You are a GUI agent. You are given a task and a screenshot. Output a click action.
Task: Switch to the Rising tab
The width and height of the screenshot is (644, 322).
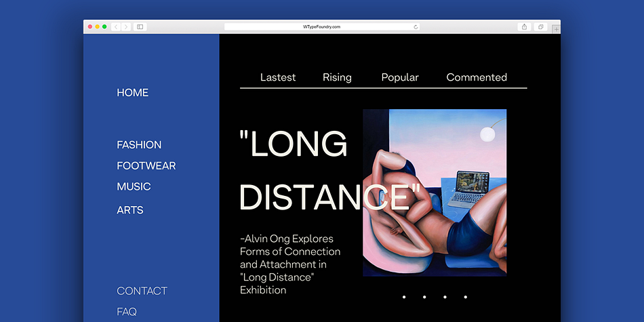337,78
